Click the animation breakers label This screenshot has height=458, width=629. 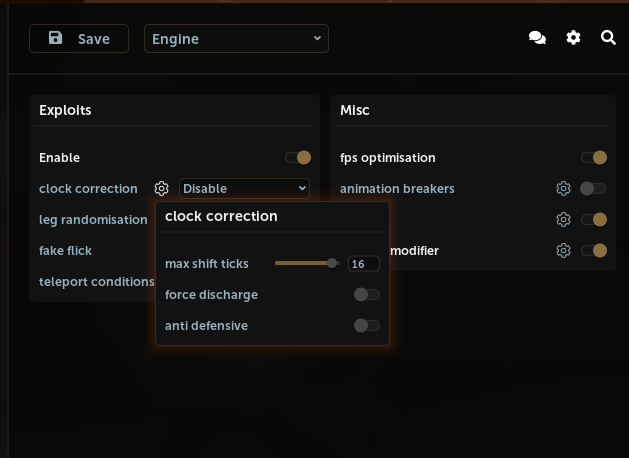tap(397, 188)
